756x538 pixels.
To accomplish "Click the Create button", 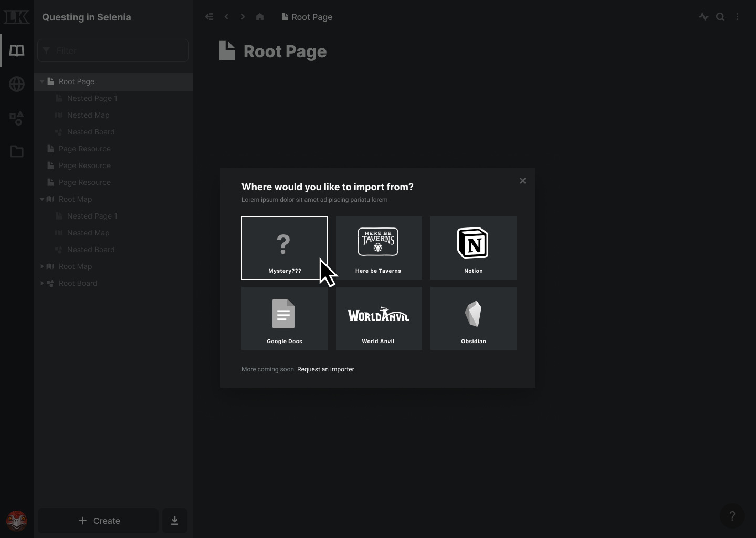I will (x=98, y=521).
